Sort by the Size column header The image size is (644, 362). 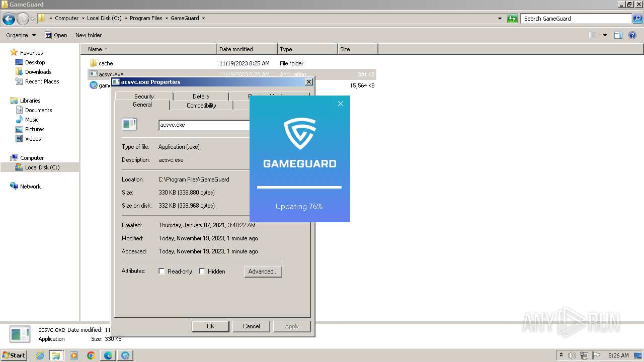[358, 49]
